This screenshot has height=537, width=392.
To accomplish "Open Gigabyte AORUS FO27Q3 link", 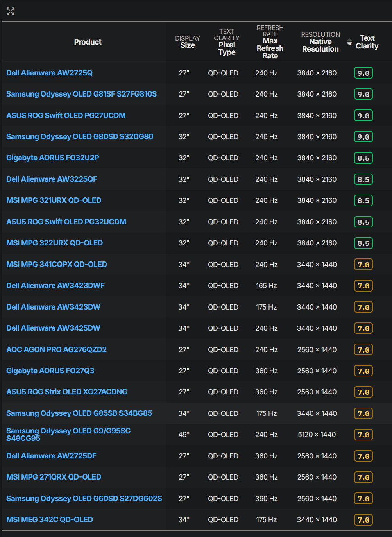I will (x=50, y=371).
